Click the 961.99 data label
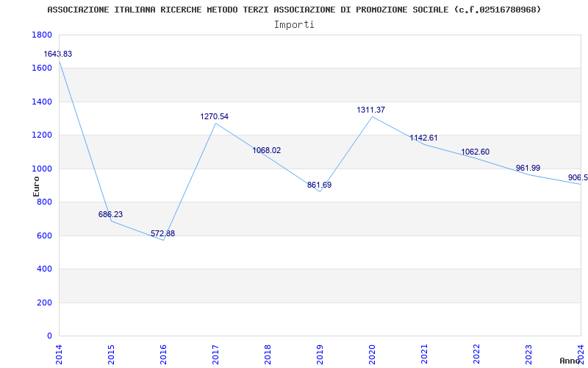Screen dimensions: 588x368 [528, 169]
